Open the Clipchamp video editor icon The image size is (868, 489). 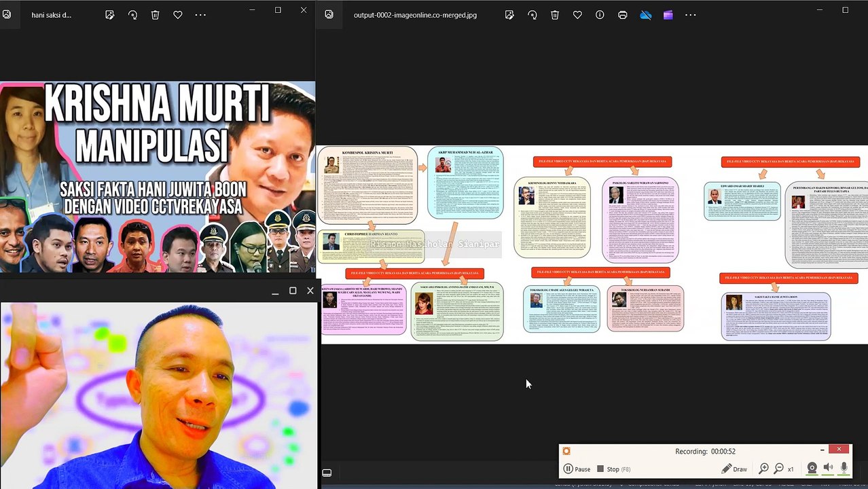(x=668, y=15)
